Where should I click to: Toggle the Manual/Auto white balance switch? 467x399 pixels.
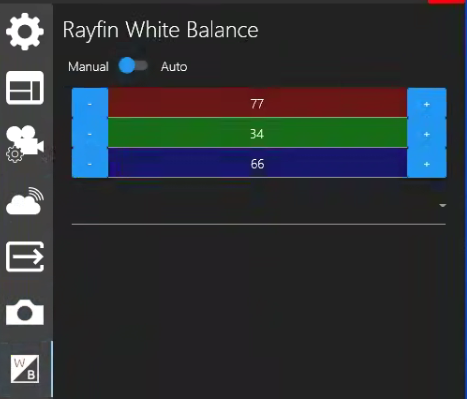(x=133, y=65)
